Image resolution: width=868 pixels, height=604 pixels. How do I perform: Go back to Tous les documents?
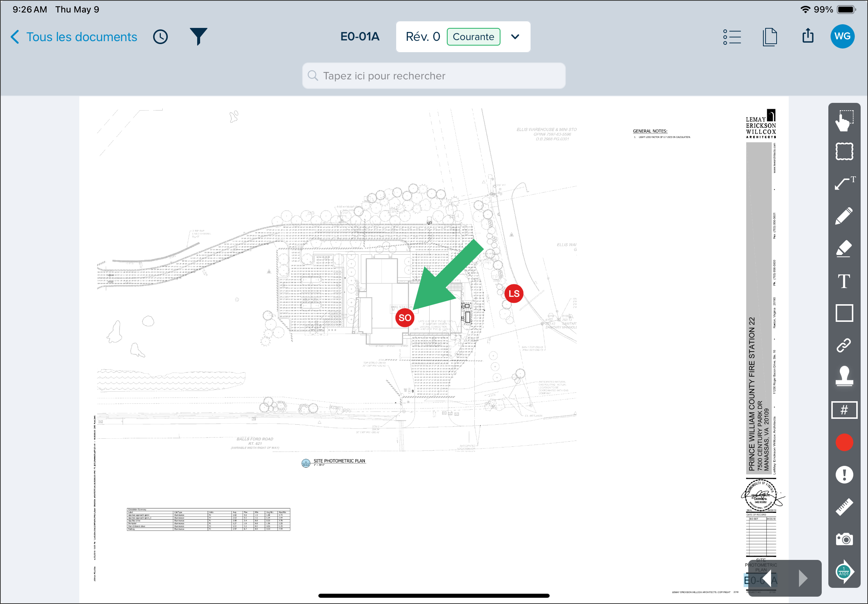tap(75, 37)
